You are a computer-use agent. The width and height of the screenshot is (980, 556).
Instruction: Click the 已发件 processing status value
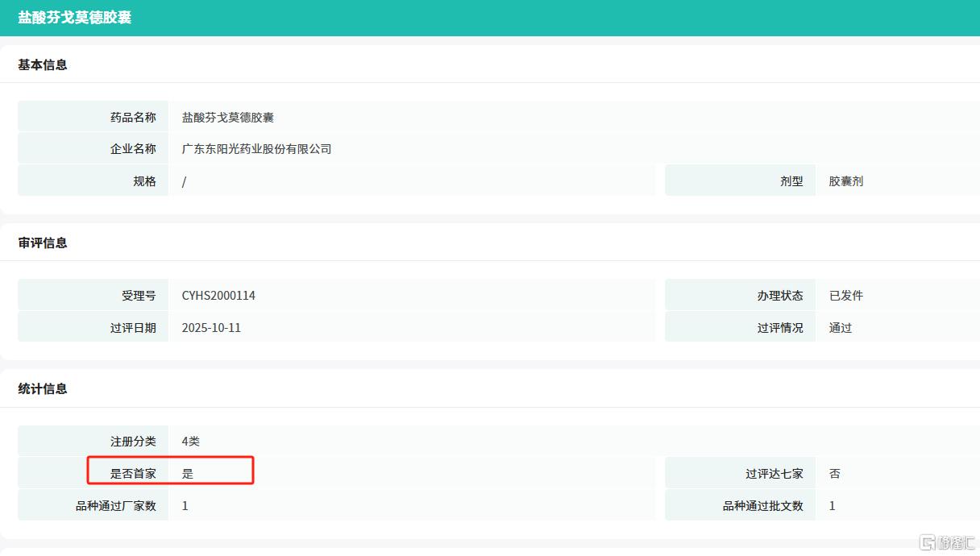click(x=845, y=296)
